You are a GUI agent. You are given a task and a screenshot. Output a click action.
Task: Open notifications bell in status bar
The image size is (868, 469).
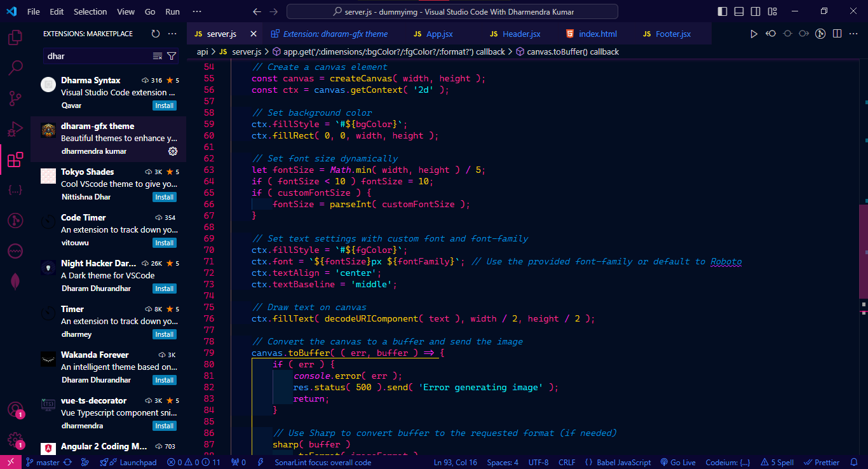click(855, 463)
